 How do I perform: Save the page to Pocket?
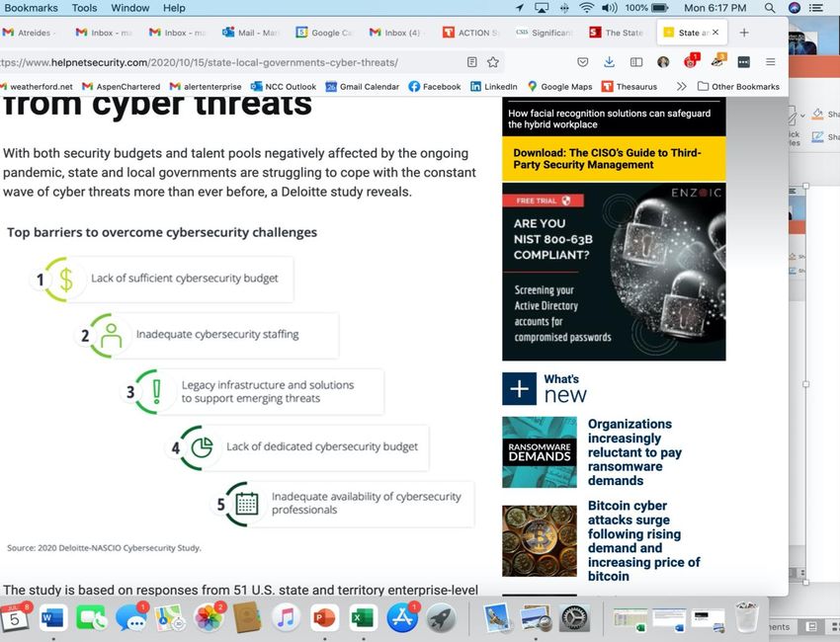click(583, 62)
